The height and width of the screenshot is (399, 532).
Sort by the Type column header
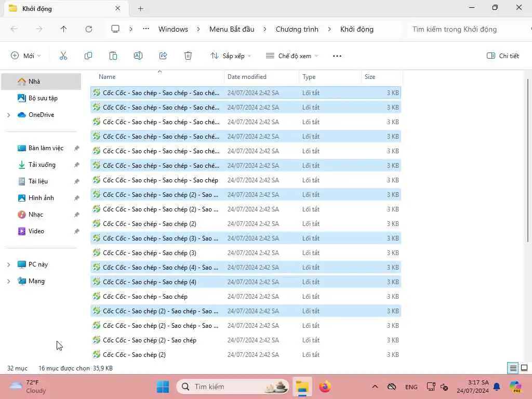point(330,77)
